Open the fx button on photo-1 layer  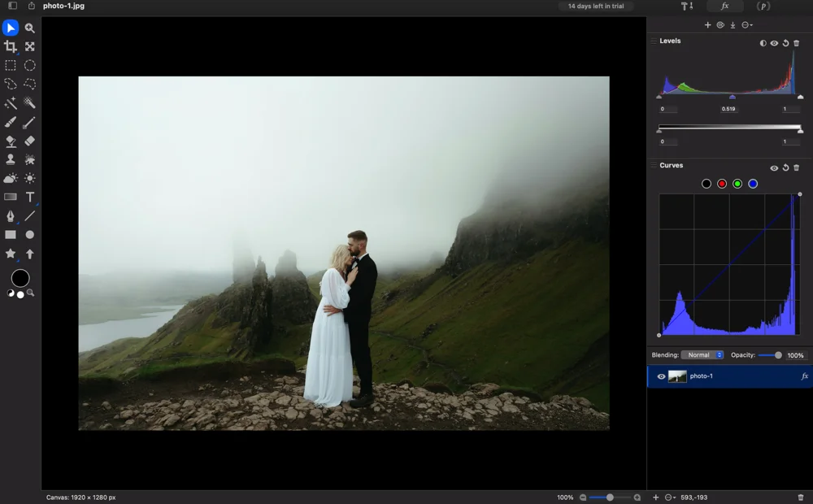804,376
